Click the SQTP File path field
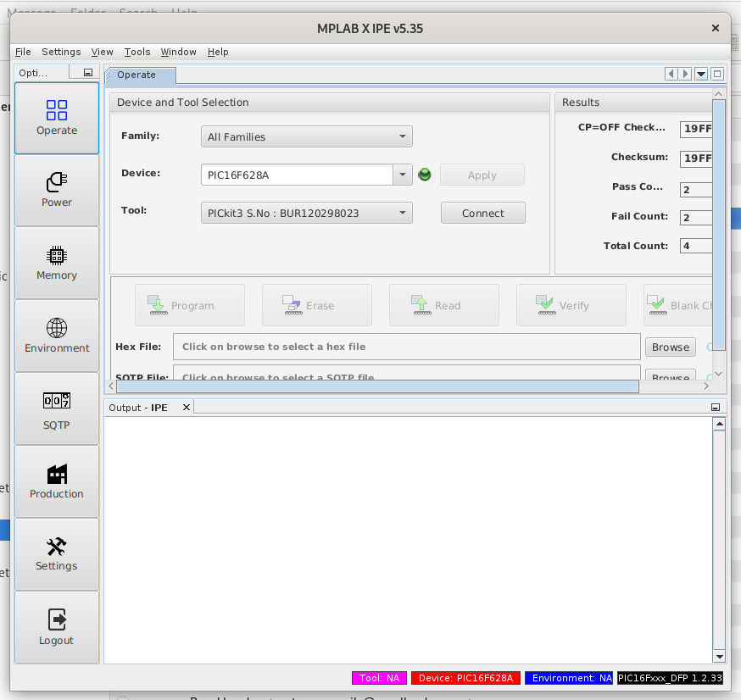 click(x=407, y=373)
